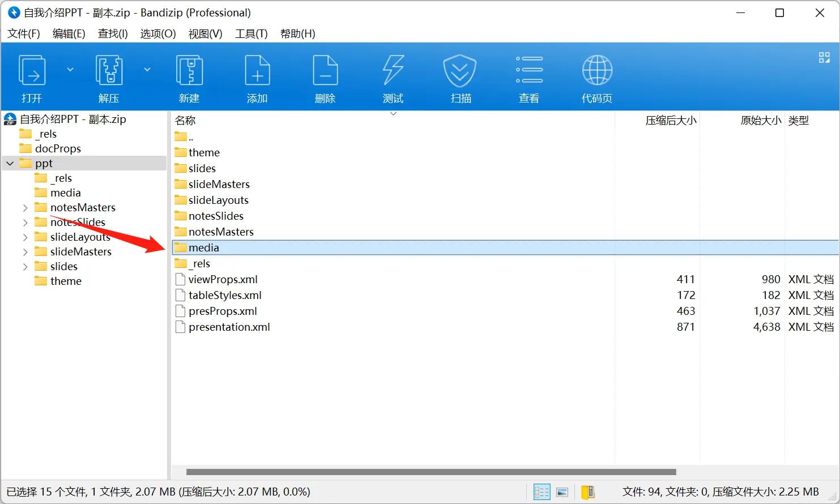Collapse the ppt tree node
This screenshot has height=504, width=840.
pos(10,164)
